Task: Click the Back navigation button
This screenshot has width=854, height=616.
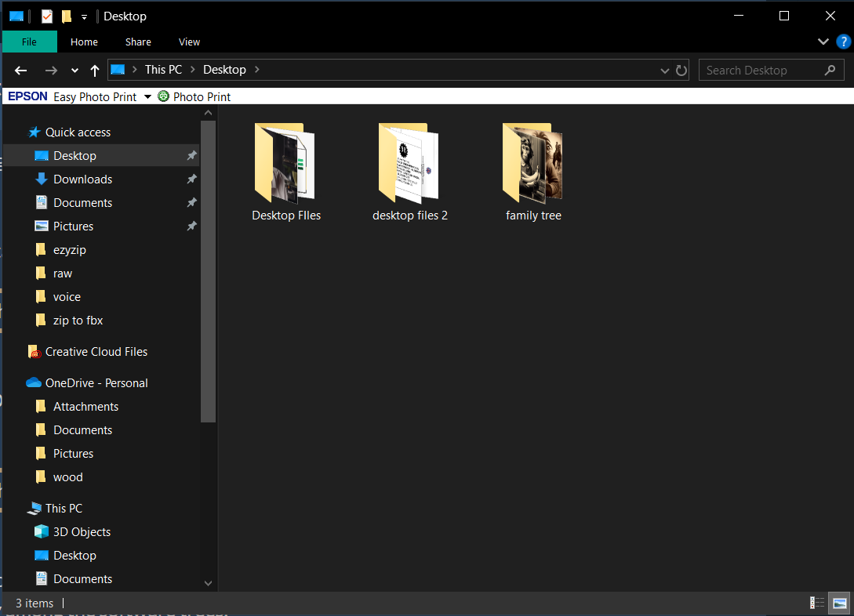Action: [21, 70]
